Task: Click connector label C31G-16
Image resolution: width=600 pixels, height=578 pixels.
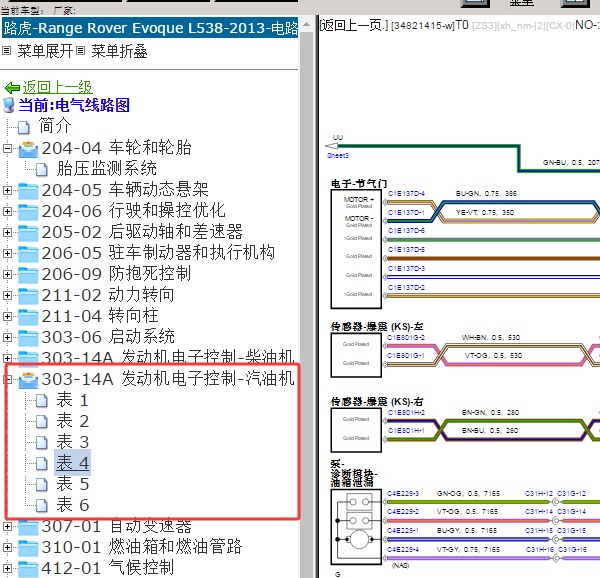Action: pos(572,549)
